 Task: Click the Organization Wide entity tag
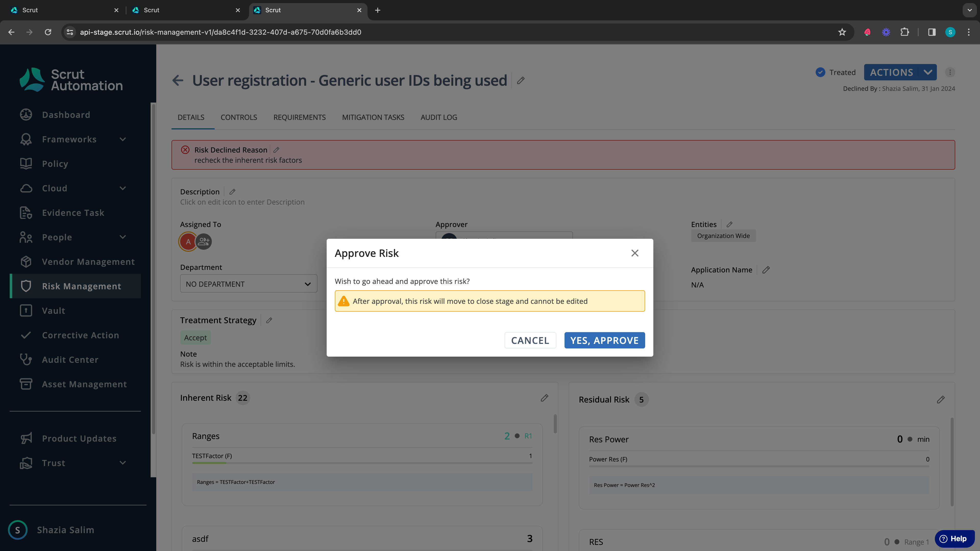coord(723,236)
